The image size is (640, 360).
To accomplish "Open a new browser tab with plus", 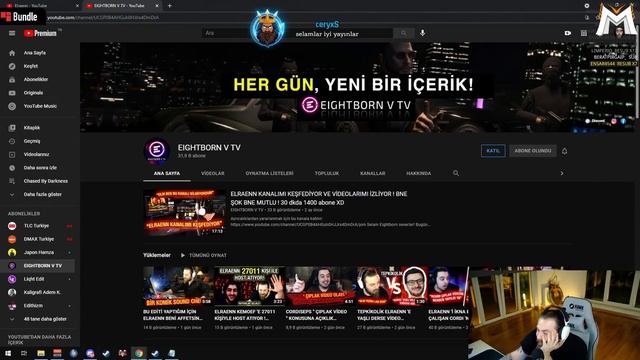I will (x=169, y=6).
